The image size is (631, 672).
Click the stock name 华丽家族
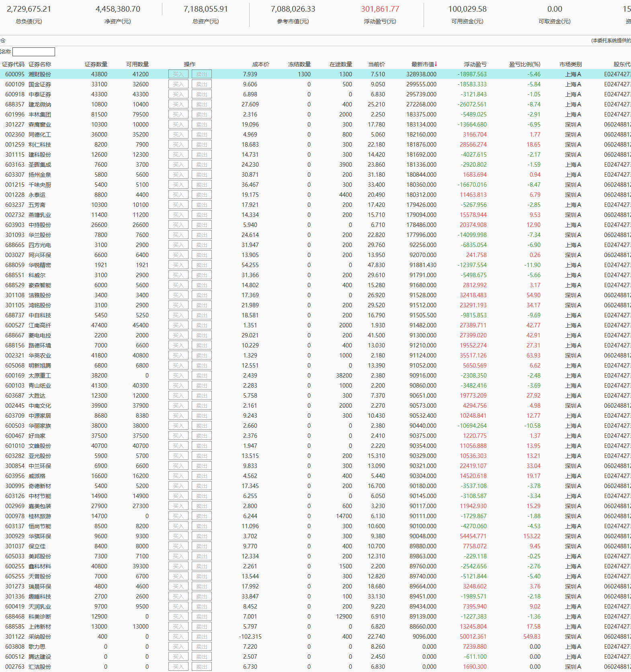(40, 426)
